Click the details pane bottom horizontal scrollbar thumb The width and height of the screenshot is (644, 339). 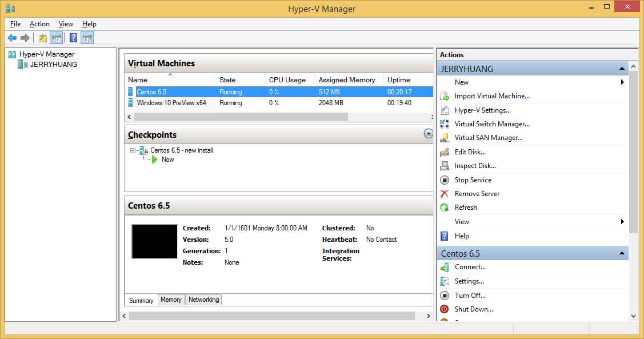click(x=272, y=316)
